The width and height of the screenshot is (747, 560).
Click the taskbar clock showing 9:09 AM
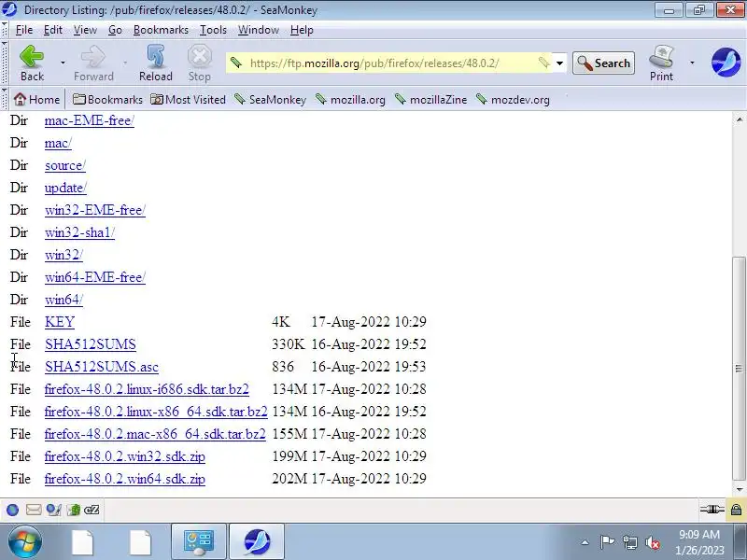tap(699, 542)
